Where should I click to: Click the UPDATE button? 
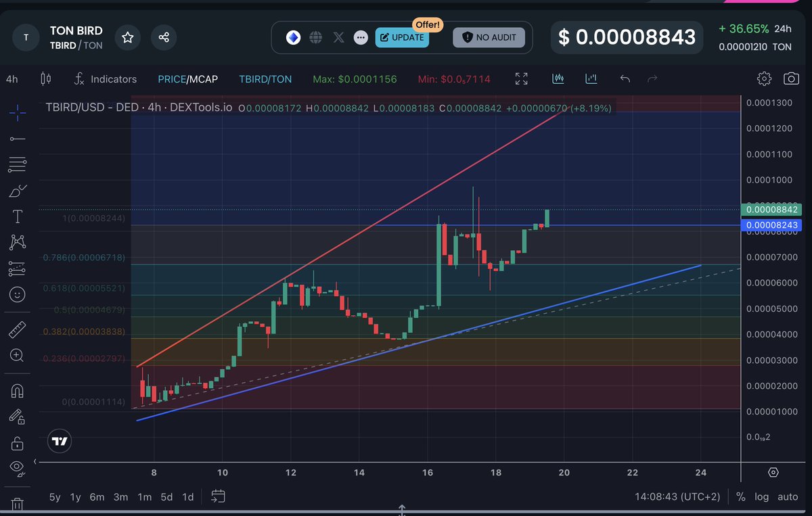(x=402, y=37)
